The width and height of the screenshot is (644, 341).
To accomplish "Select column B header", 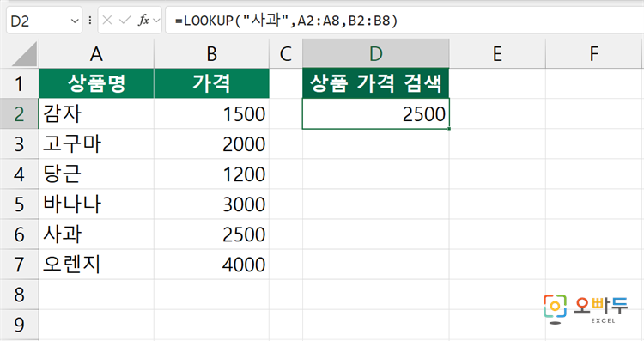I will click(x=211, y=54).
